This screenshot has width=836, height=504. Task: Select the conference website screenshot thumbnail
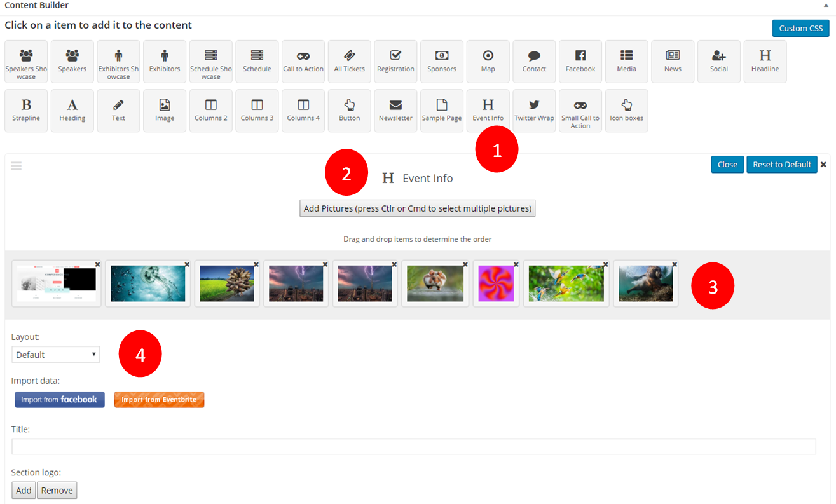[57, 283]
